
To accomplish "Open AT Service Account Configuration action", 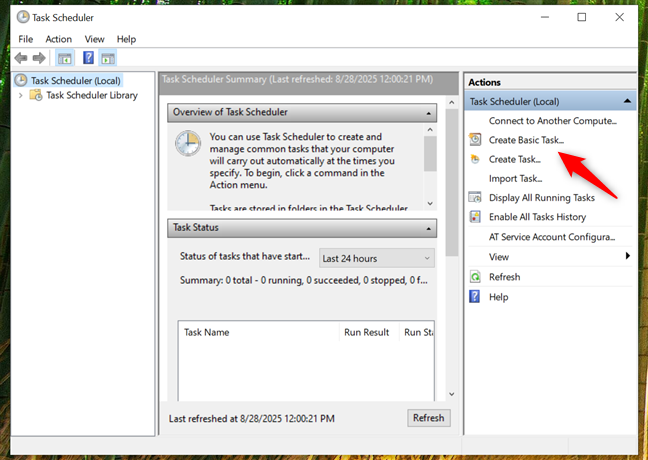I will 552,237.
